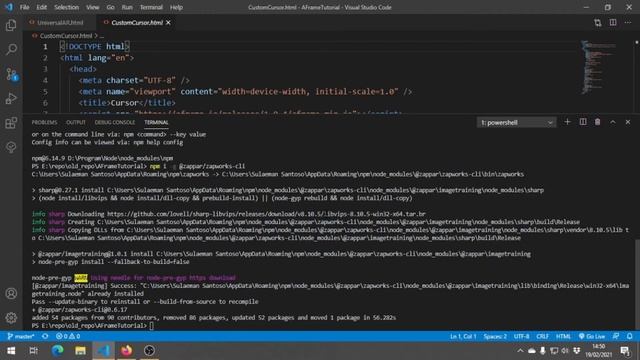Open the Windows Start menu

pyautogui.click(x=11, y=351)
